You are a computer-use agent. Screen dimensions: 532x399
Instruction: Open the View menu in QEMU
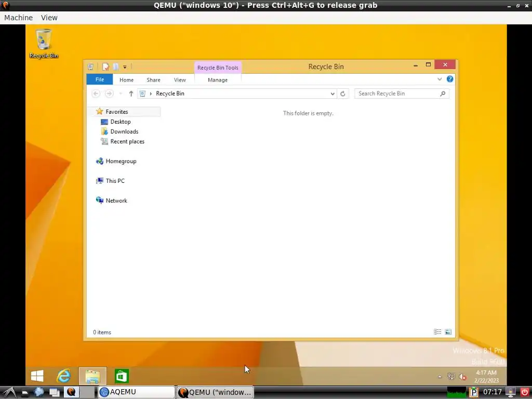point(49,18)
